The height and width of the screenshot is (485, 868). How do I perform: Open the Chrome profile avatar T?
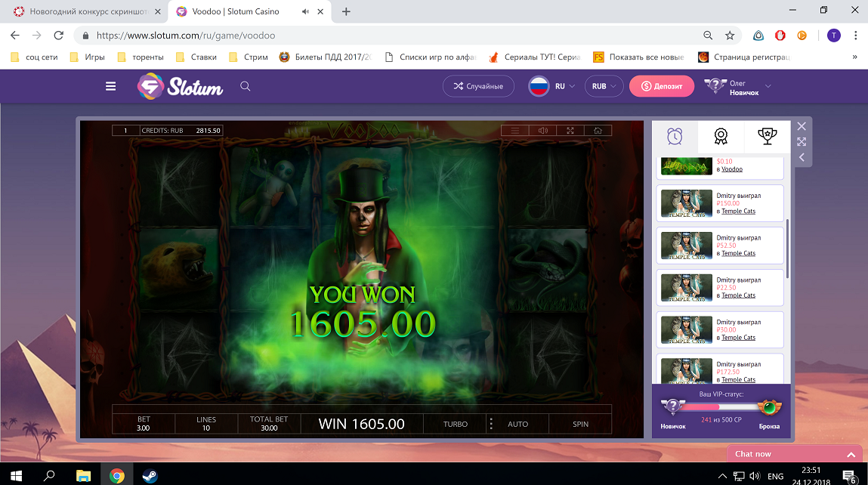click(834, 36)
